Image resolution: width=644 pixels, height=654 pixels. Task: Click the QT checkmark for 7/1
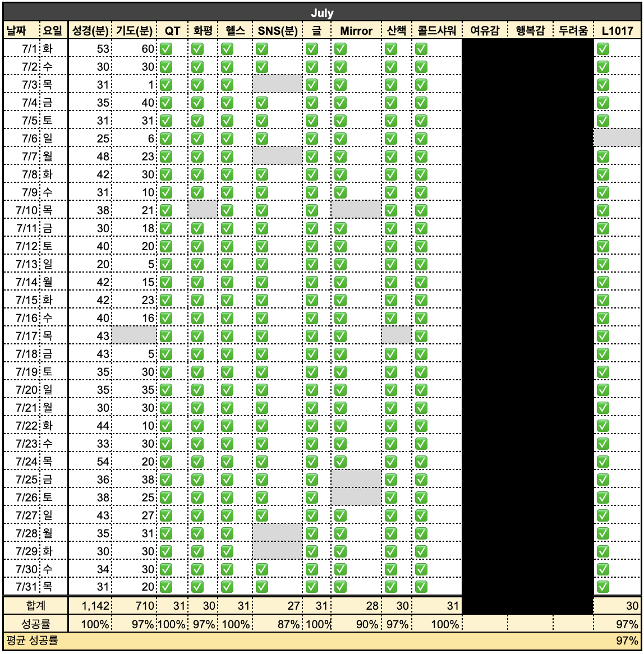[x=165, y=49]
